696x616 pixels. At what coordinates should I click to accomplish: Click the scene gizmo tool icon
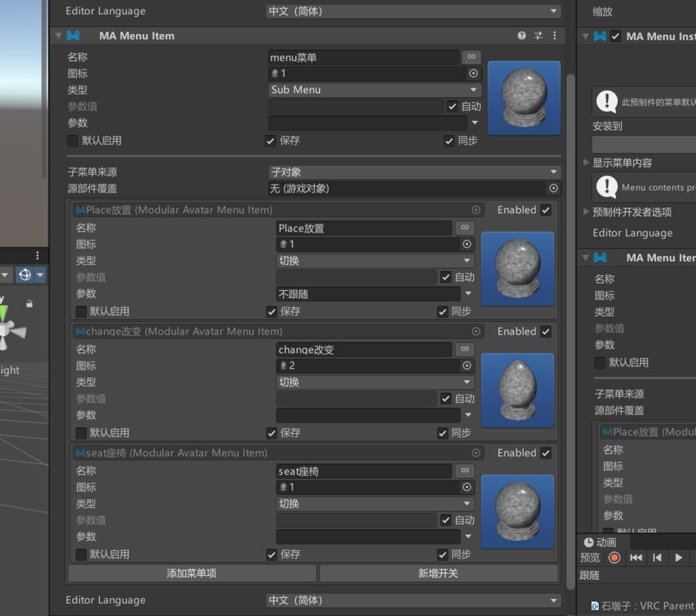coord(25,275)
